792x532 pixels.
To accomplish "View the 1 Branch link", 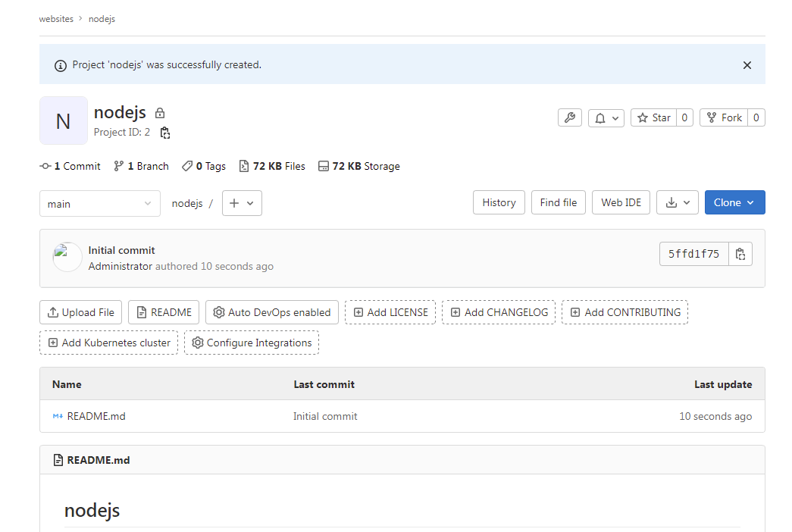I will (x=142, y=166).
